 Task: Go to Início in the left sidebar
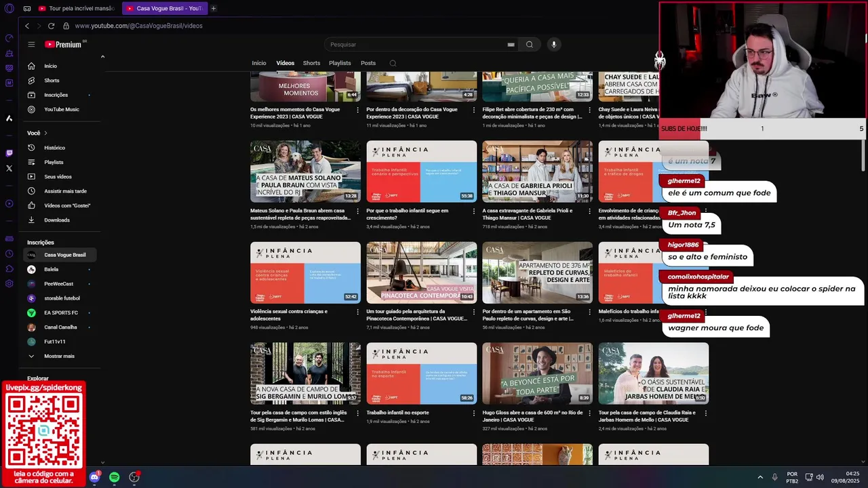pyautogui.click(x=60, y=66)
